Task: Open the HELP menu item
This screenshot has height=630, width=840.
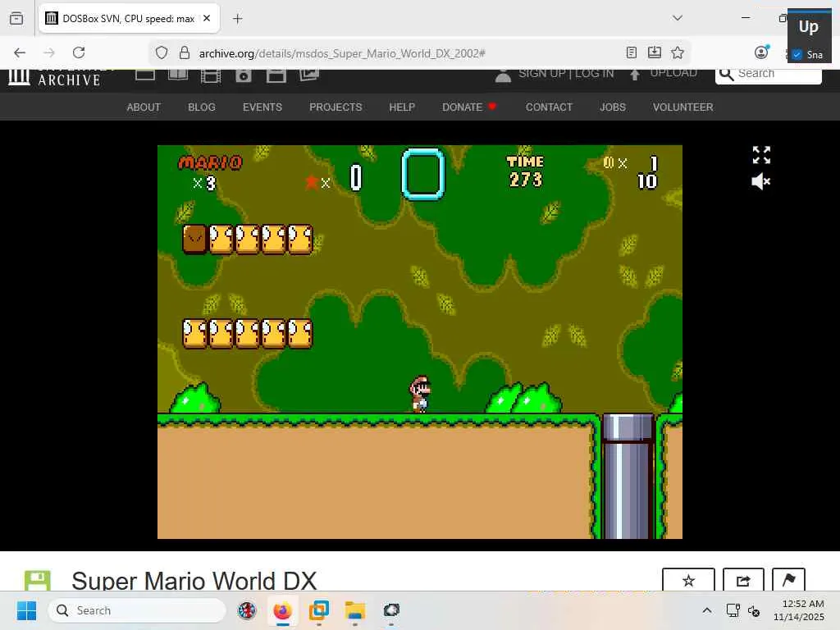Action: click(402, 107)
